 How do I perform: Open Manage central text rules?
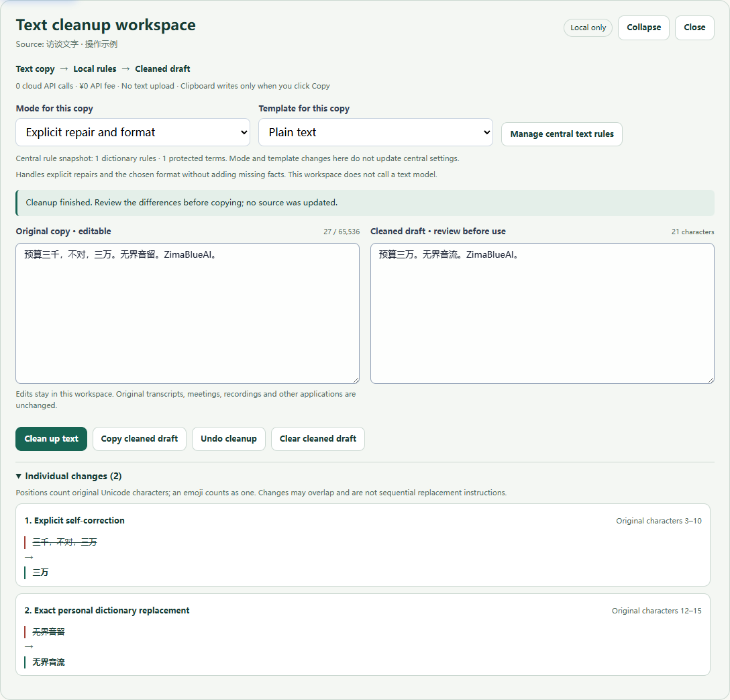coord(562,134)
